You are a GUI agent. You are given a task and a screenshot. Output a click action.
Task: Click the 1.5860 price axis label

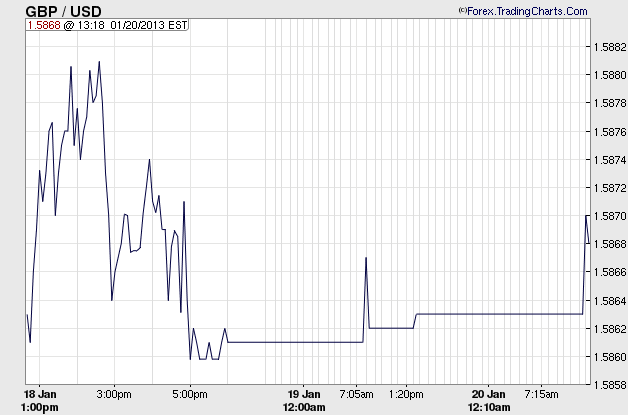click(x=609, y=357)
